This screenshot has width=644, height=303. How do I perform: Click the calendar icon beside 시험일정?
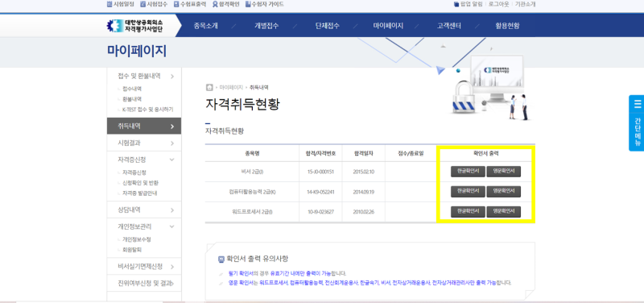click(x=109, y=4)
